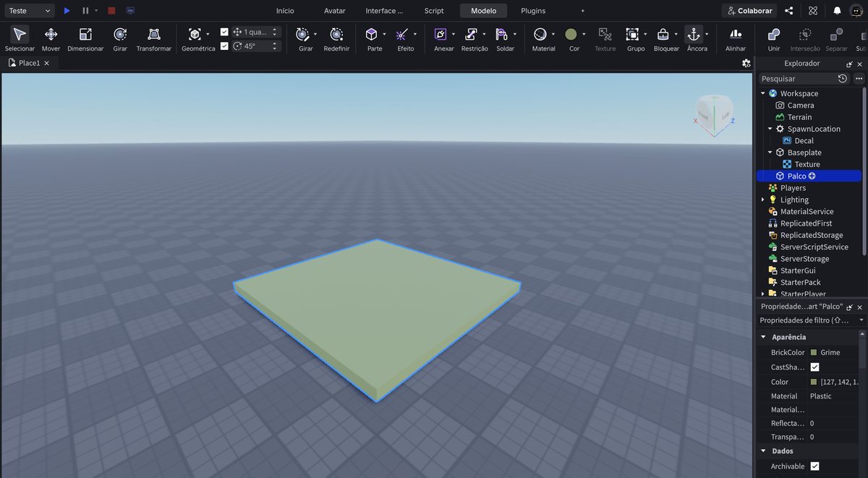This screenshot has width=868, height=478.
Task: Click the Efeito icon
Action: 402,34
